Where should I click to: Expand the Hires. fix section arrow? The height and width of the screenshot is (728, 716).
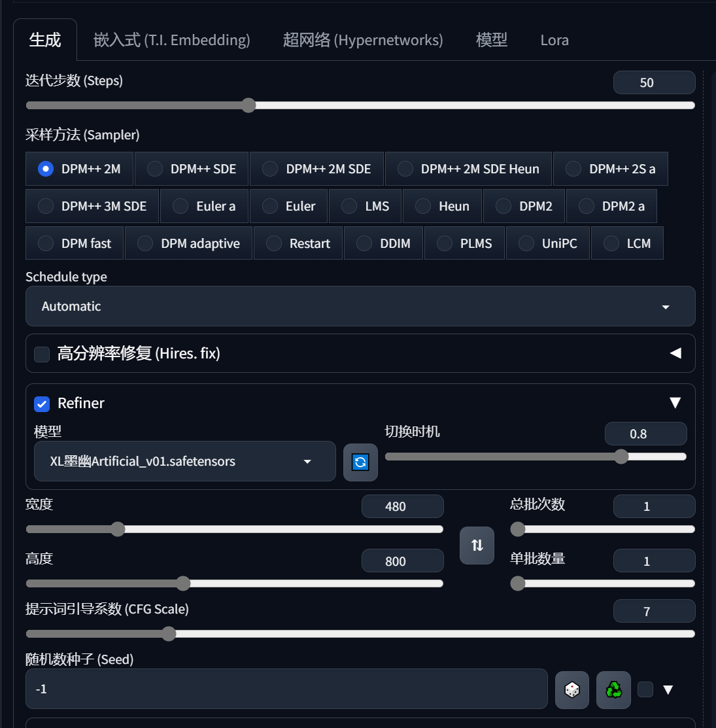pos(675,353)
